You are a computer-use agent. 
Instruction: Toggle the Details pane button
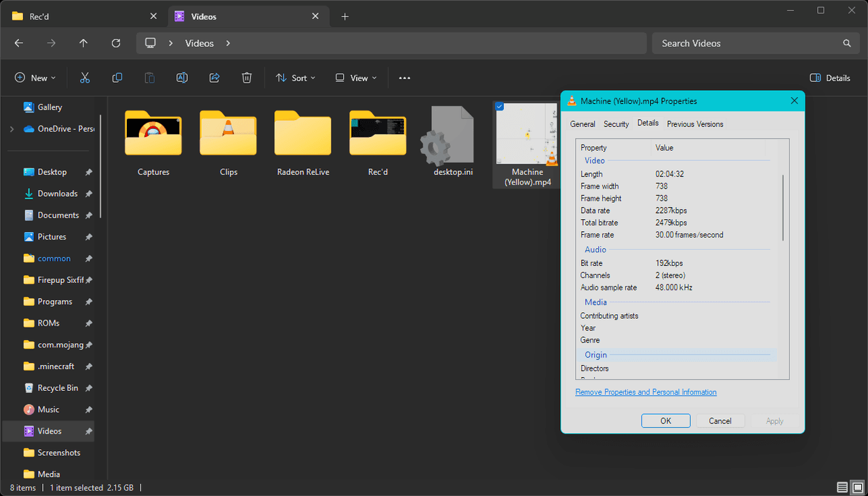click(830, 78)
